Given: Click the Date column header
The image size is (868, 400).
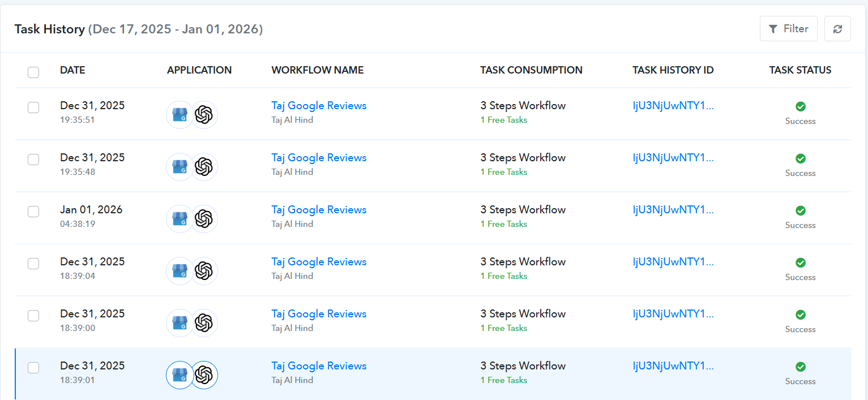Looking at the screenshot, I should [x=72, y=70].
